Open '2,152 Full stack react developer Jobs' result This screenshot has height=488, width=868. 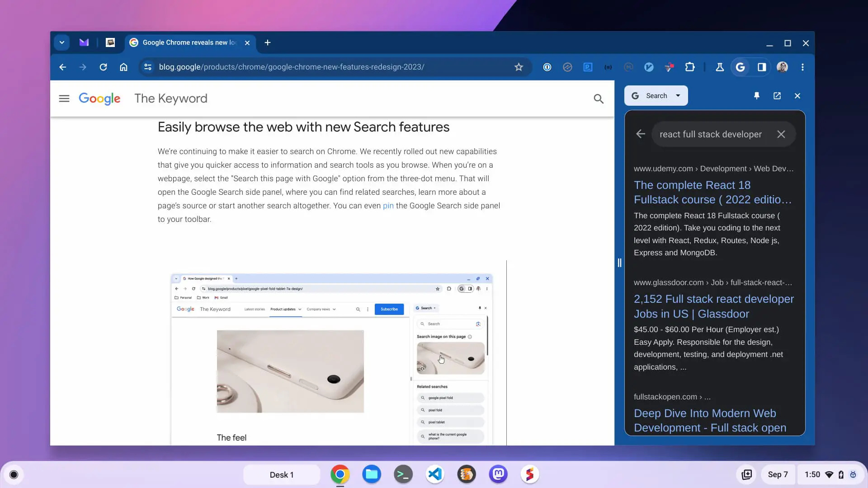(714, 306)
